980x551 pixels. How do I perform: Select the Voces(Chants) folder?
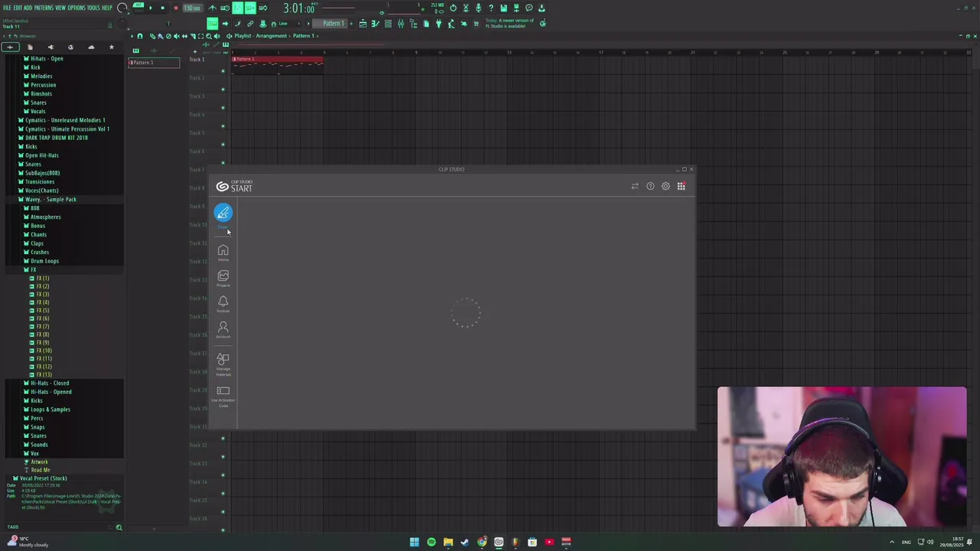pos(39,191)
